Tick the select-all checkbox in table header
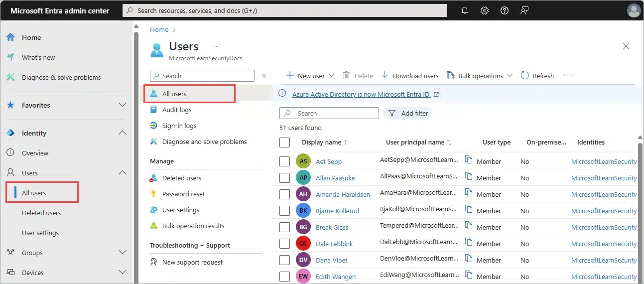 pyautogui.click(x=284, y=142)
